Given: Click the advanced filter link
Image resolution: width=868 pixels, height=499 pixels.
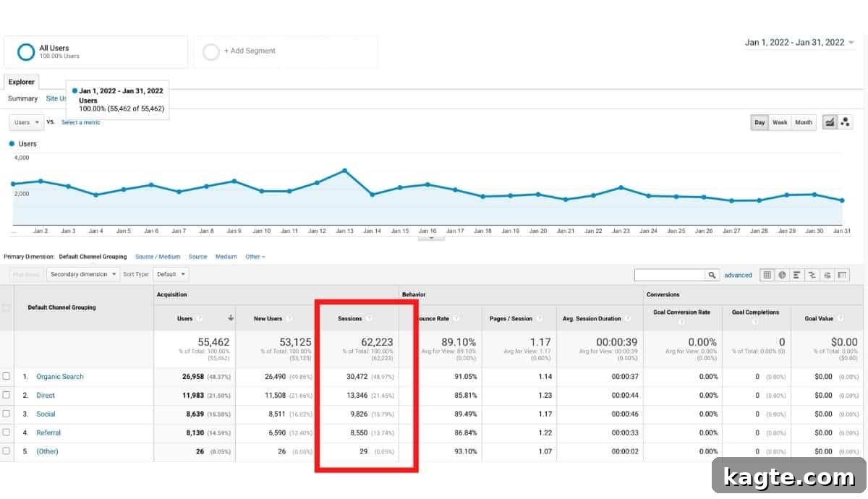Looking at the screenshot, I should click(738, 275).
